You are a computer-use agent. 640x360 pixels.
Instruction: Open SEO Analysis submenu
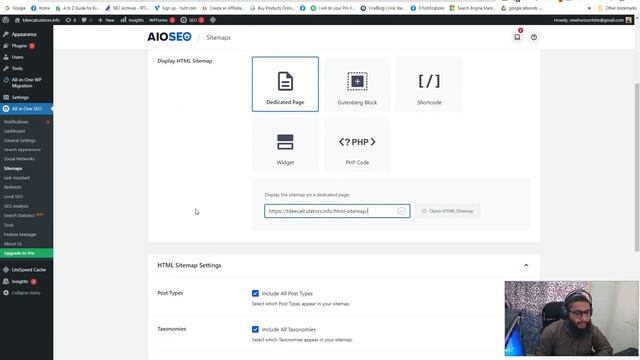tap(16, 206)
